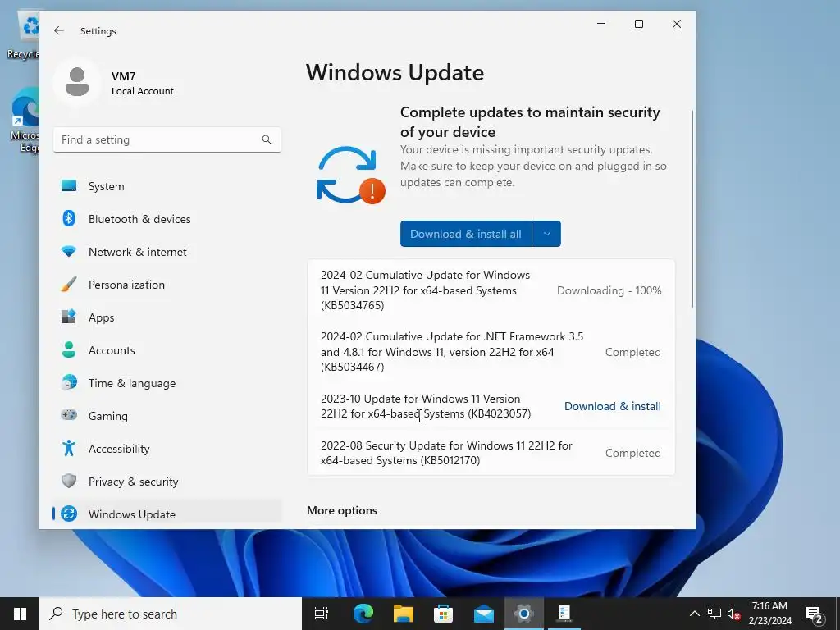Open System settings via monitor icon
The height and width of the screenshot is (630, 840).
click(69, 186)
